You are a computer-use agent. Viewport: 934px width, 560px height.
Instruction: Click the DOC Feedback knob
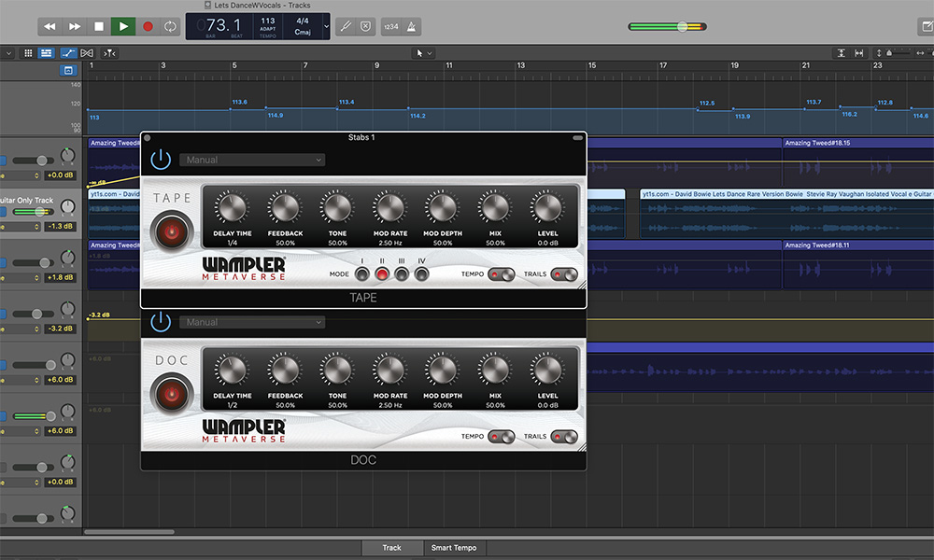click(x=285, y=371)
